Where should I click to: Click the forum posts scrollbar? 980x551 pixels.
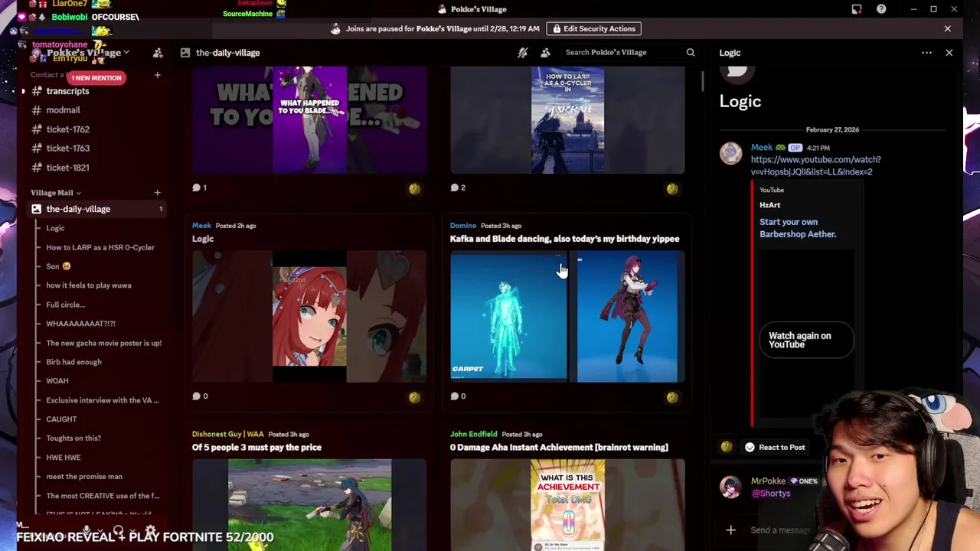tap(701, 80)
